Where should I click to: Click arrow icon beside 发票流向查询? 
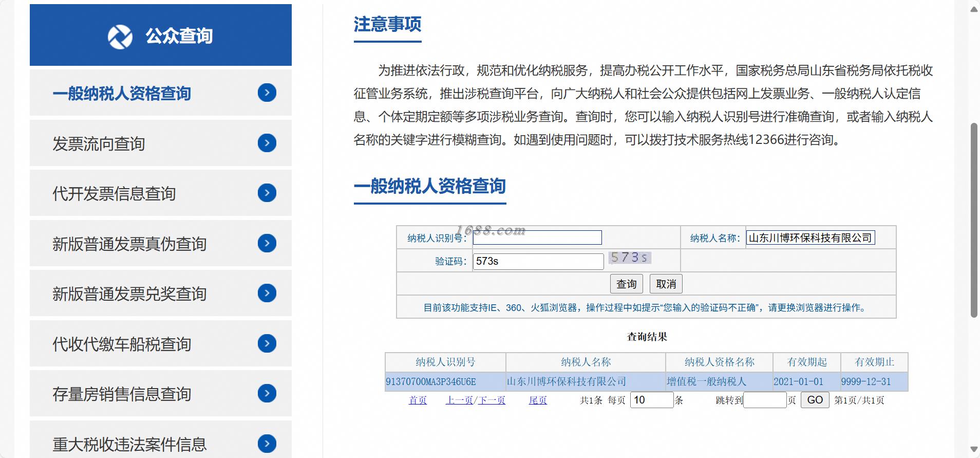pyautogui.click(x=267, y=143)
